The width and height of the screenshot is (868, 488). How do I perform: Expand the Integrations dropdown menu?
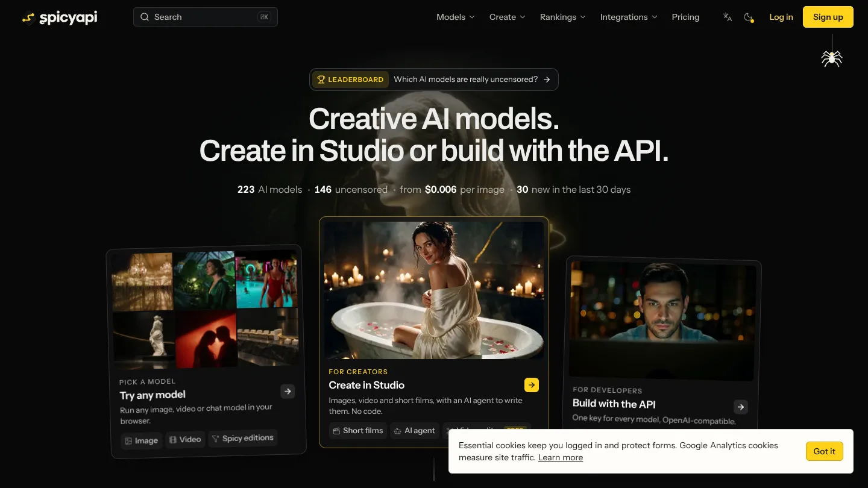[629, 17]
